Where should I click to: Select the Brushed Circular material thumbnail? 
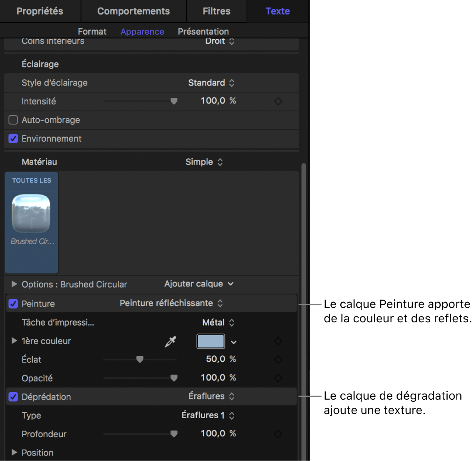pos(31,214)
